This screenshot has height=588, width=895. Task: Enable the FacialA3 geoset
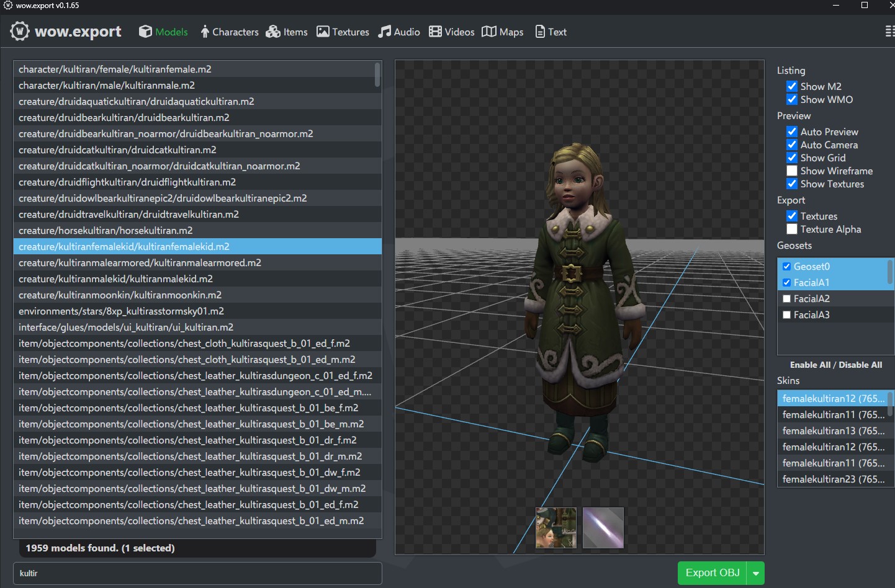pyautogui.click(x=786, y=314)
